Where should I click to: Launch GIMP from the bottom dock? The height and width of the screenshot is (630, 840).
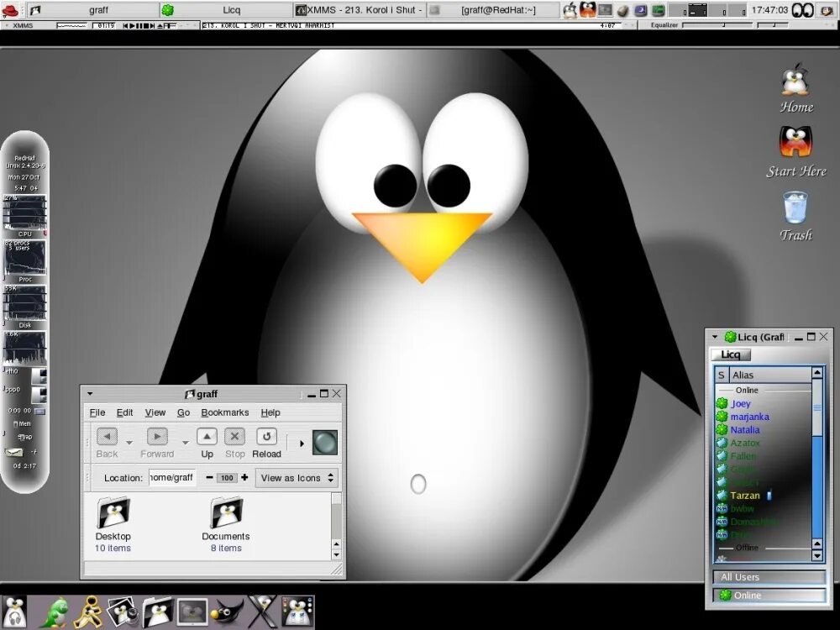(x=227, y=612)
